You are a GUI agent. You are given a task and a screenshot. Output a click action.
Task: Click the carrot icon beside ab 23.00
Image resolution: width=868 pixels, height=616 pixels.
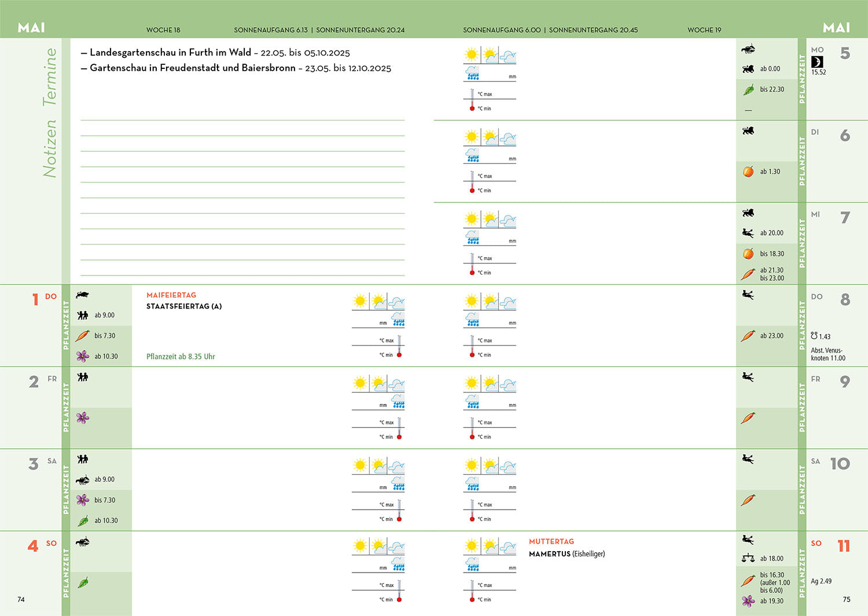(748, 336)
